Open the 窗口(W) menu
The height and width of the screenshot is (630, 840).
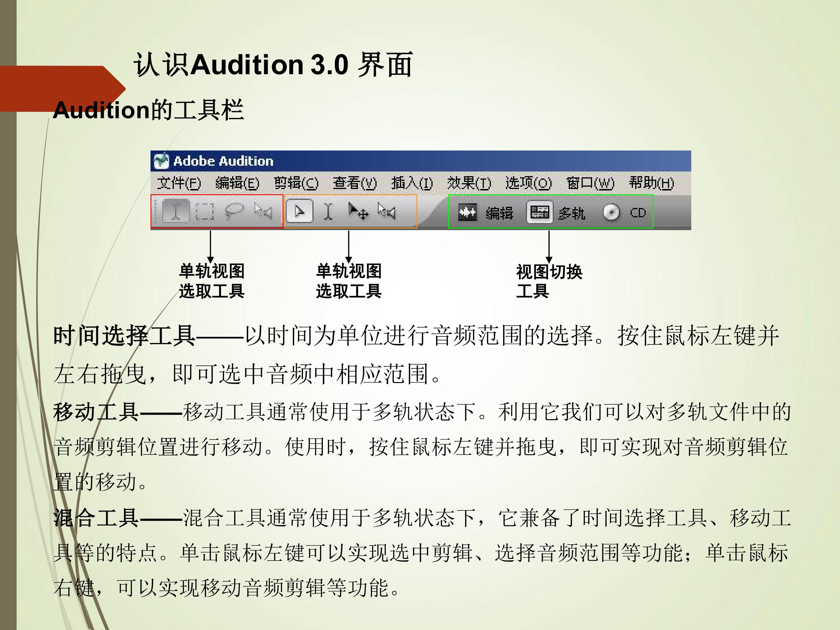(591, 183)
